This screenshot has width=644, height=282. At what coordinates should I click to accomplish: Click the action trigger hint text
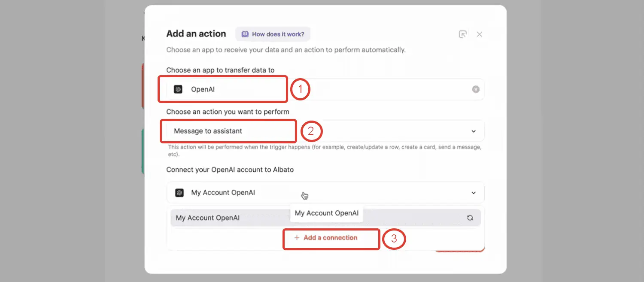click(x=325, y=151)
